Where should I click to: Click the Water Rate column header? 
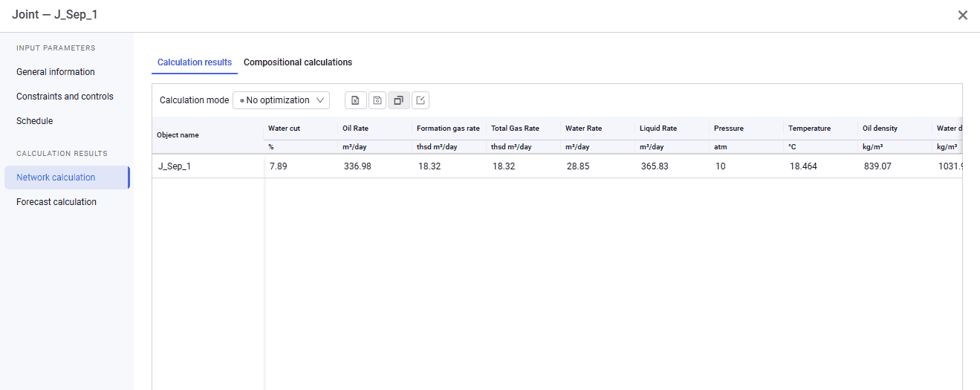(598, 129)
